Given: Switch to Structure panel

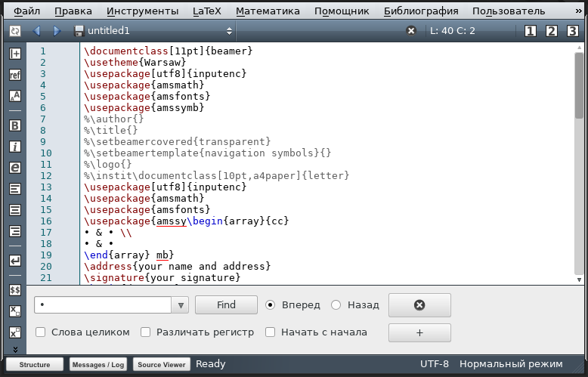Looking at the screenshot, I should 35,365.
